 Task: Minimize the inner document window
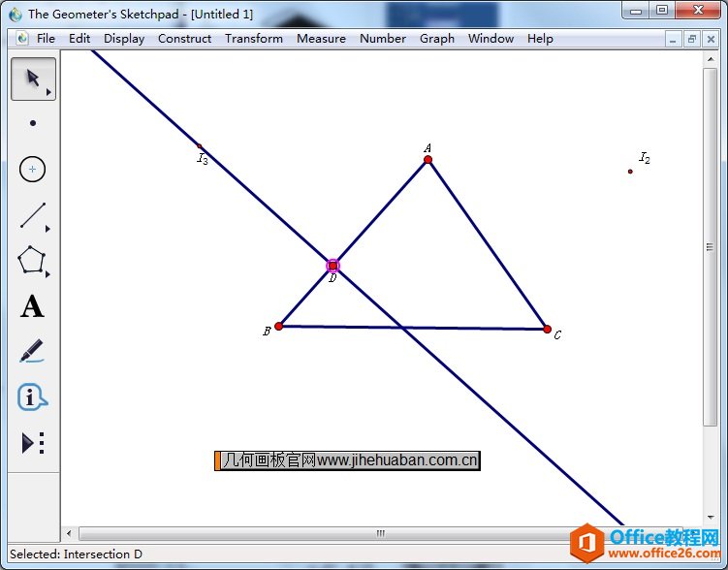[674, 39]
